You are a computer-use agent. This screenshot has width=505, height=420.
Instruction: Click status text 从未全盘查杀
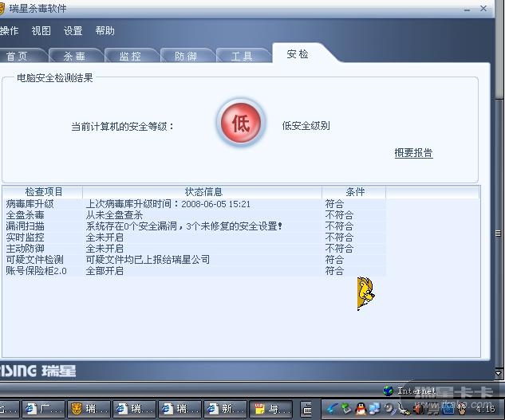[114, 215]
